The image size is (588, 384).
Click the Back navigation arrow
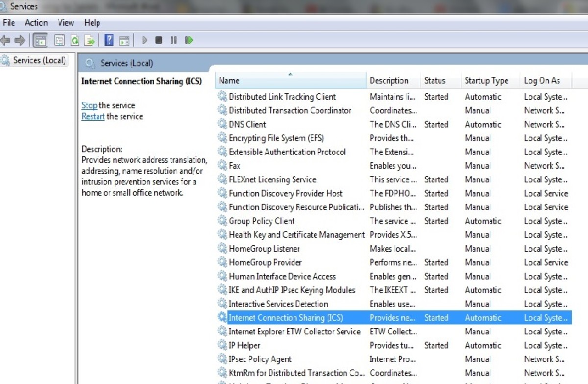pyautogui.click(x=7, y=40)
